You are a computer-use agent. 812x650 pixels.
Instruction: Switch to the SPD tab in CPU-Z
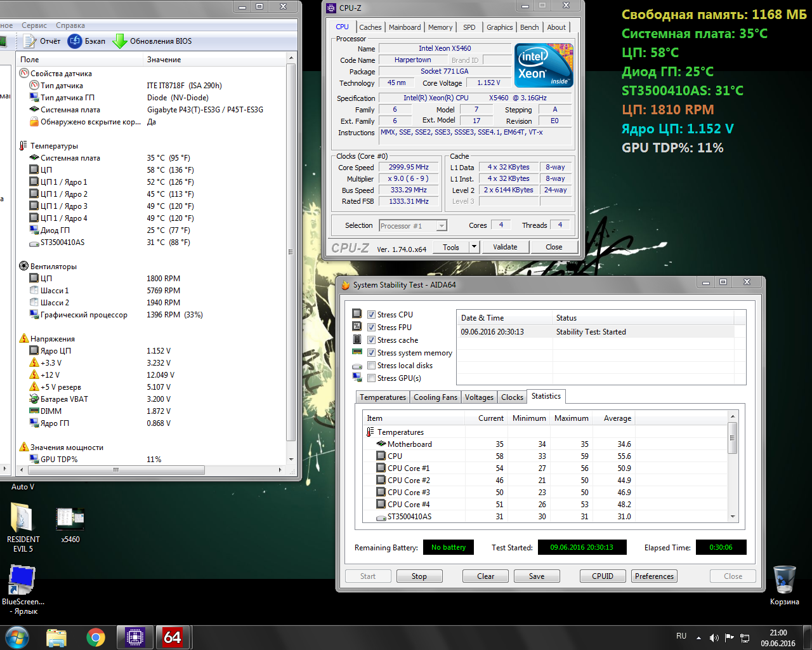coord(469,27)
